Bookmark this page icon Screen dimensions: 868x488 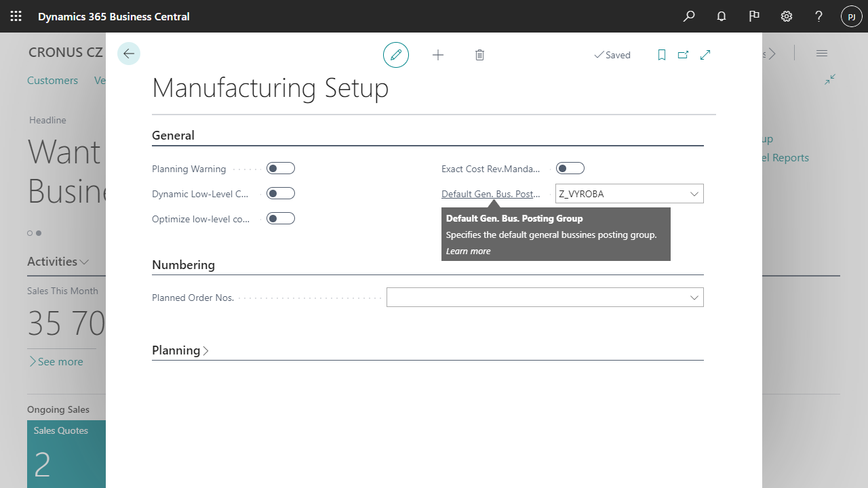point(662,55)
